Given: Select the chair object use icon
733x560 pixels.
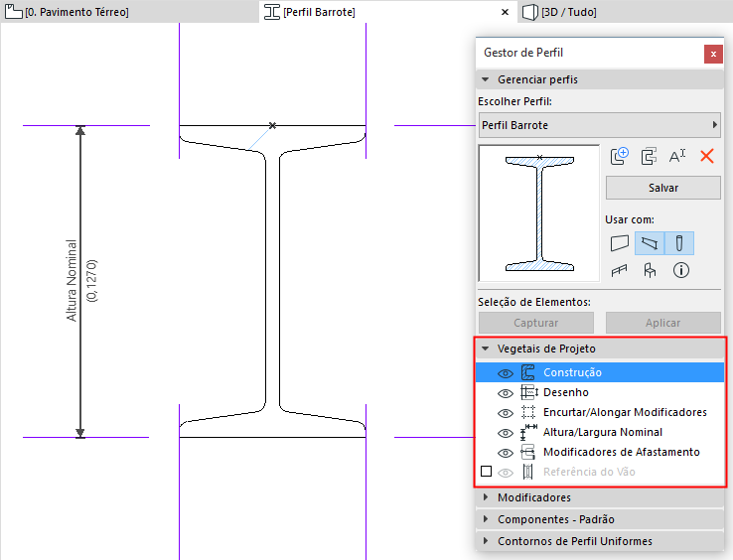Looking at the screenshot, I should pyautogui.click(x=650, y=270).
